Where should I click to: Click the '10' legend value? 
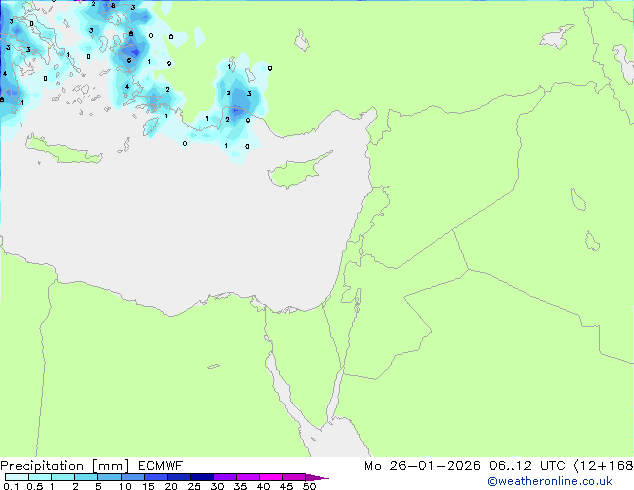tap(125, 486)
